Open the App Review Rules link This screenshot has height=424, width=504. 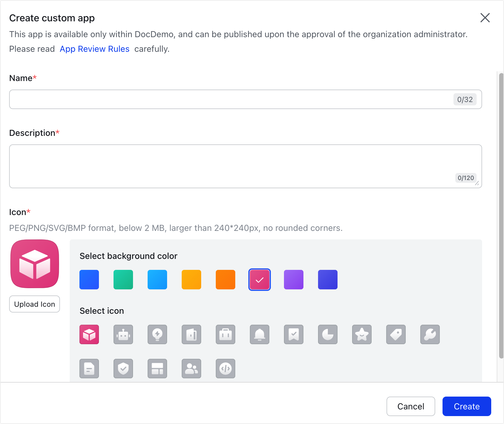pyautogui.click(x=95, y=49)
